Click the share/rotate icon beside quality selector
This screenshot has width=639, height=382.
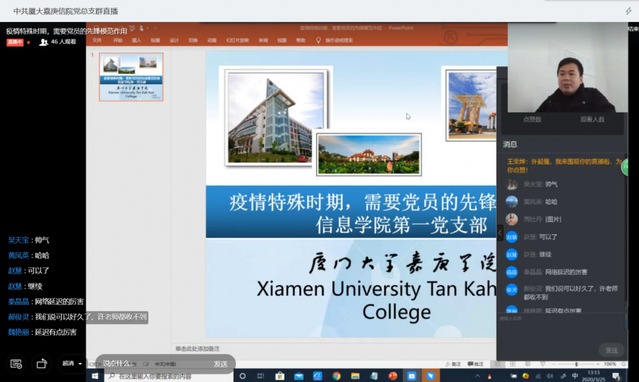42,363
